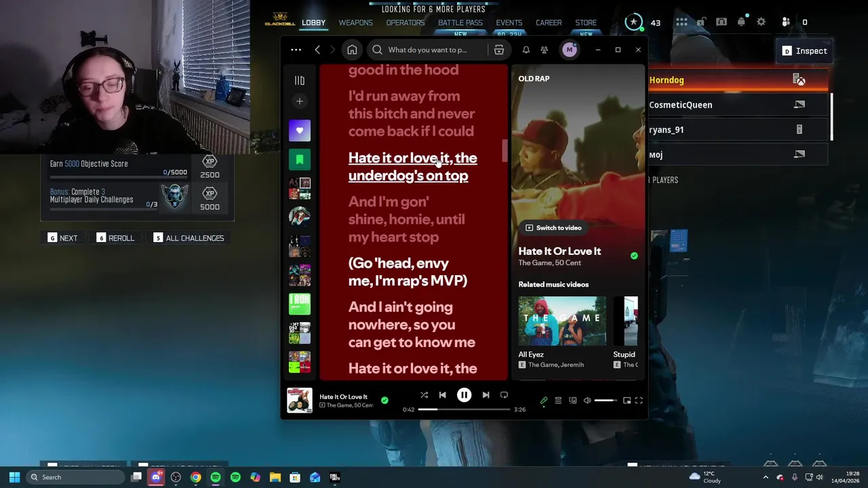Image resolution: width=868 pixels, height=488 pixels.
Task: Open WEAPONS tab in game menu
Action: [355, 23]
